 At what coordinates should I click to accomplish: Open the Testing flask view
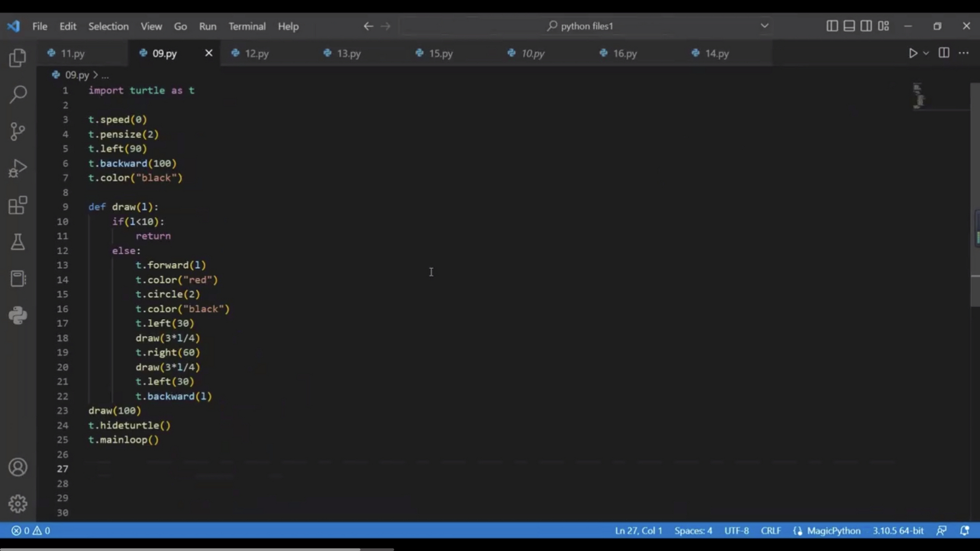[x=18, y=242]
